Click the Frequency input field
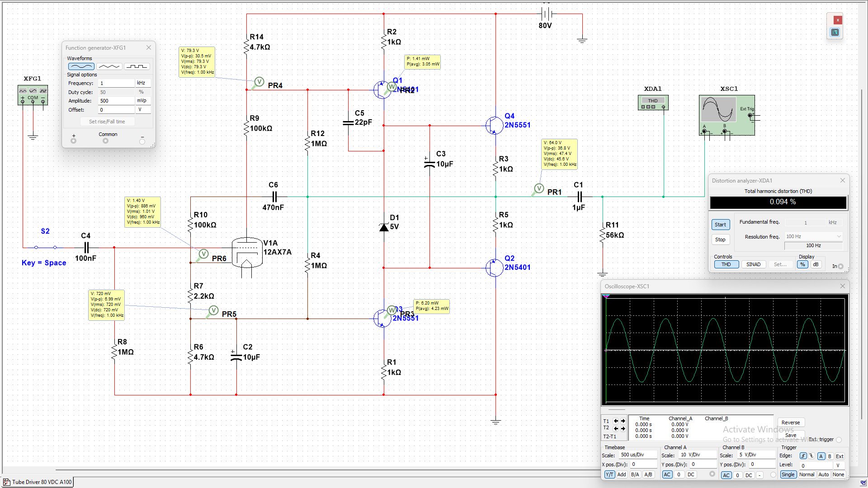 pos(116,83)
